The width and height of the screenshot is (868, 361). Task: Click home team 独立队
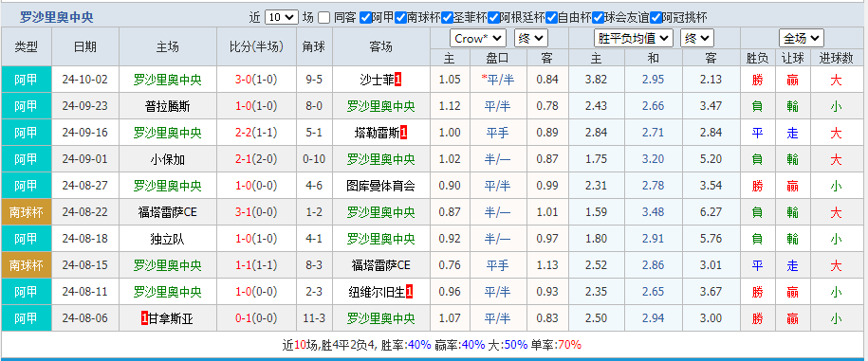point(168,239)
